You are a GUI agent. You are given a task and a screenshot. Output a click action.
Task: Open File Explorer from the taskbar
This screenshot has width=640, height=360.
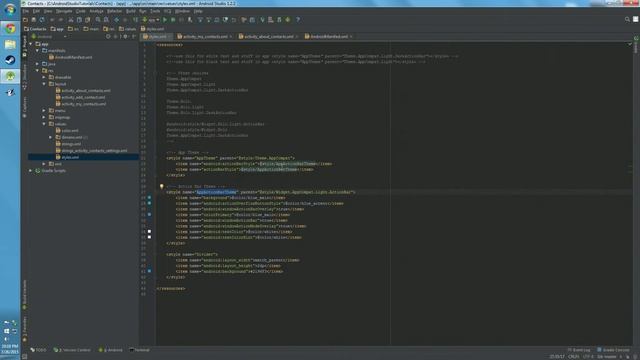pos(10,44)
